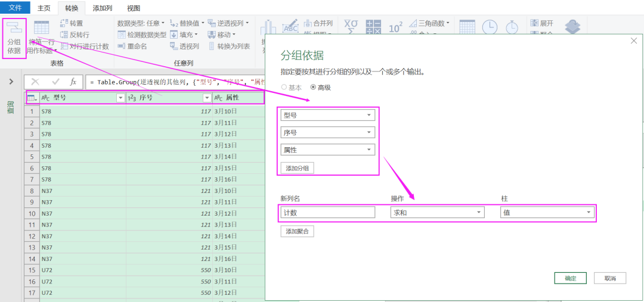Click the 透视列 (Pivot Column) icon
Viewport: 644px width, 302px height.
174,46
